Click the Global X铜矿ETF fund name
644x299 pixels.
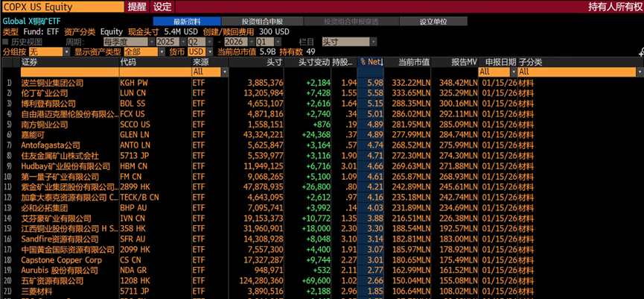(x=32, y=22)
